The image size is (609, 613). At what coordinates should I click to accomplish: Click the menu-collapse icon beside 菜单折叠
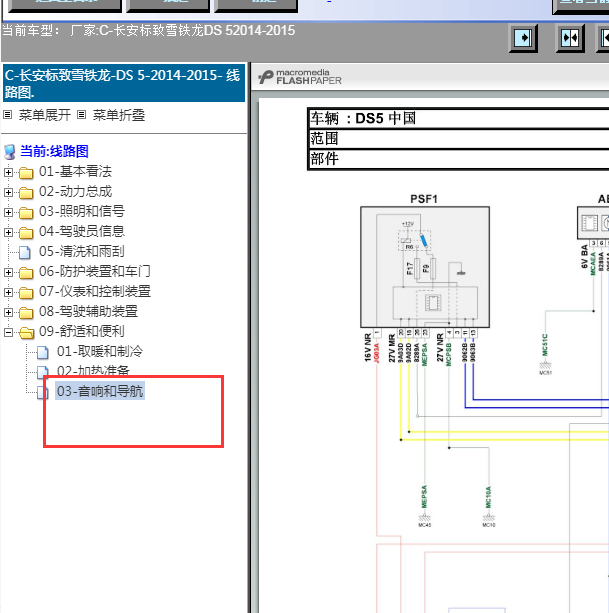pos(81,115)
